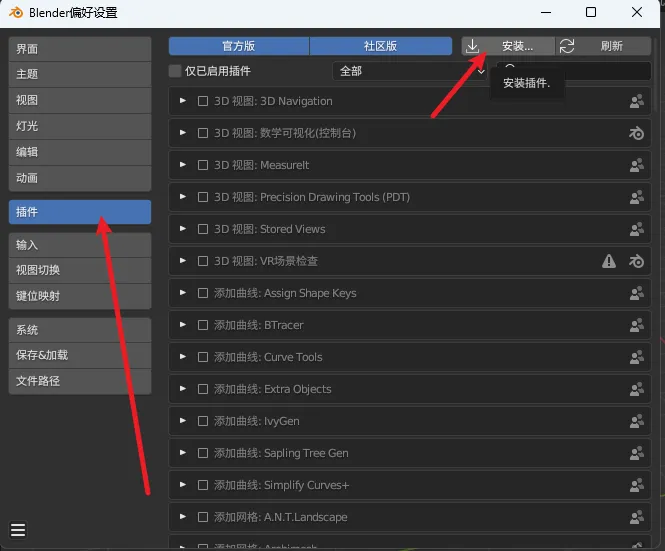Expand the 数学可视化(控制台) add-on details
Image resolution: width=665 pixels, height=551 pixels.
(183, 133)
